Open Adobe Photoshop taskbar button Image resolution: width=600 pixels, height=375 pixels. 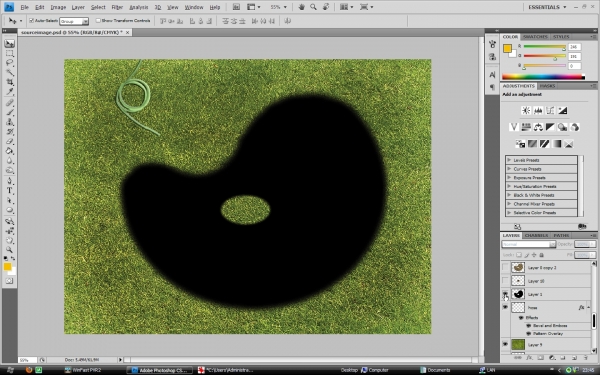coord(161,370)
